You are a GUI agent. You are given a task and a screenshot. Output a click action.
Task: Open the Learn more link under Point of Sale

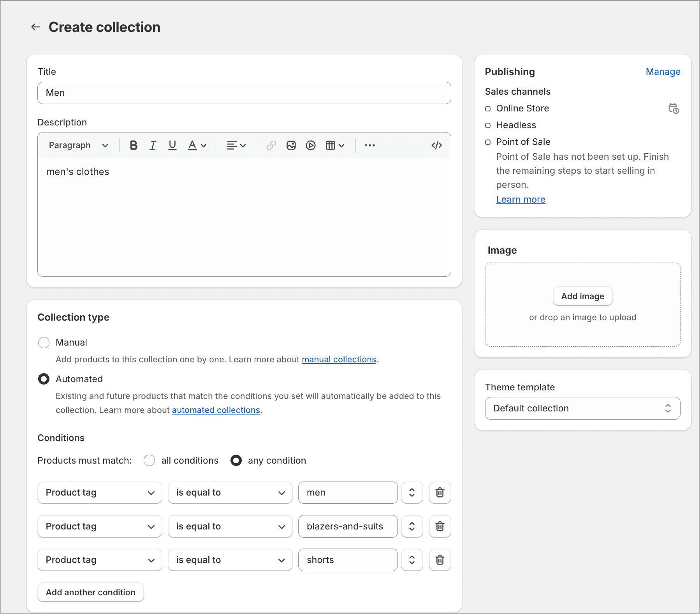coord(521,199)
